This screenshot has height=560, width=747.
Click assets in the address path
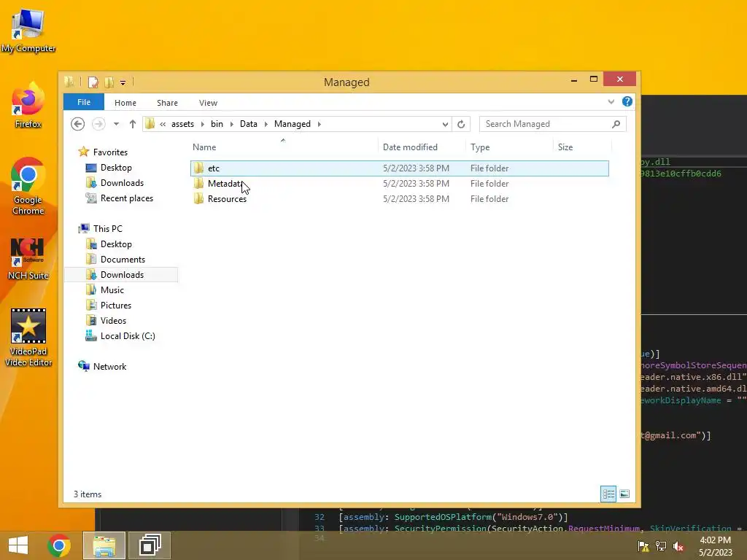(182, 124)
